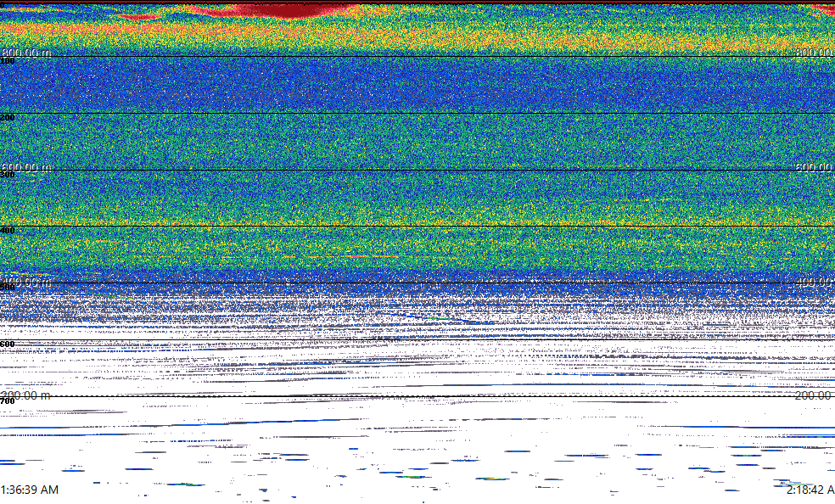Select the bold 200 depth grid label

(x=8, y=117)
